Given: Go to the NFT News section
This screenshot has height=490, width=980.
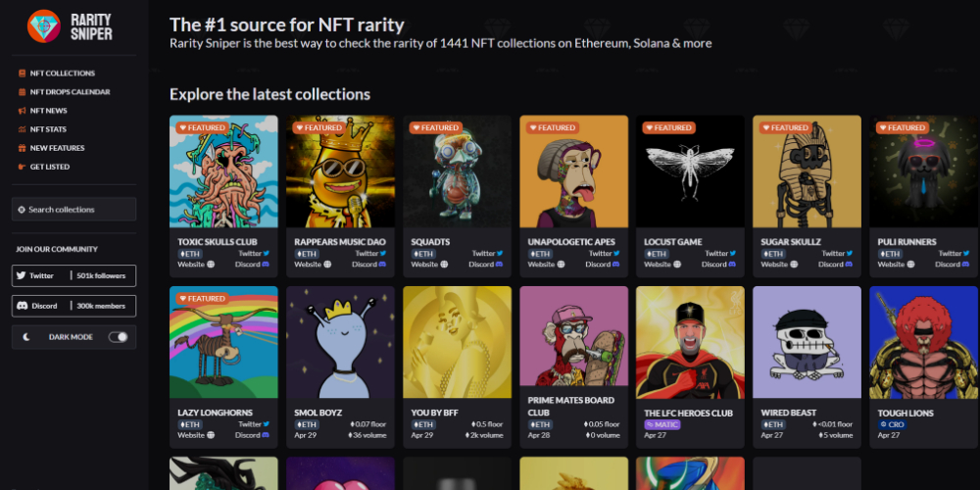Looking at the screenshot, I should pyautogui.click(x=43, y=111).
